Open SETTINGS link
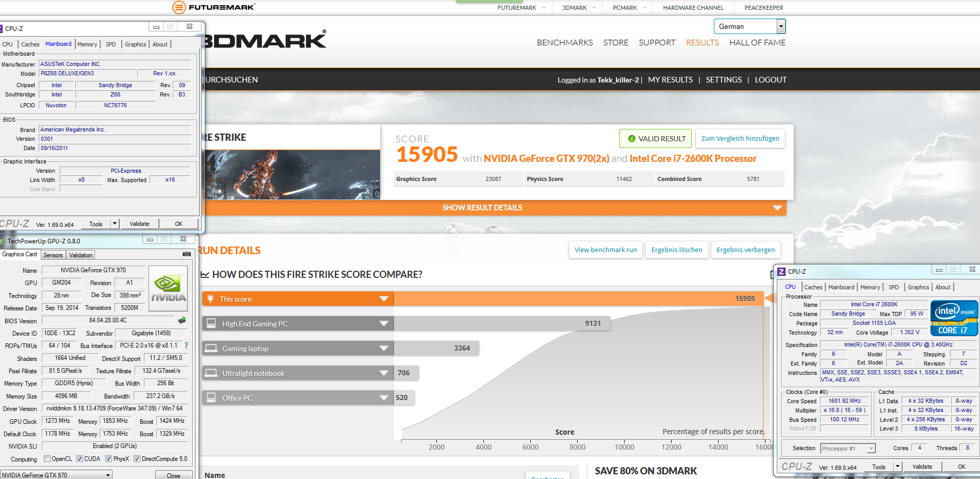Image resolution: width=980 pixels, height=479 pixels. coord(724,80)
